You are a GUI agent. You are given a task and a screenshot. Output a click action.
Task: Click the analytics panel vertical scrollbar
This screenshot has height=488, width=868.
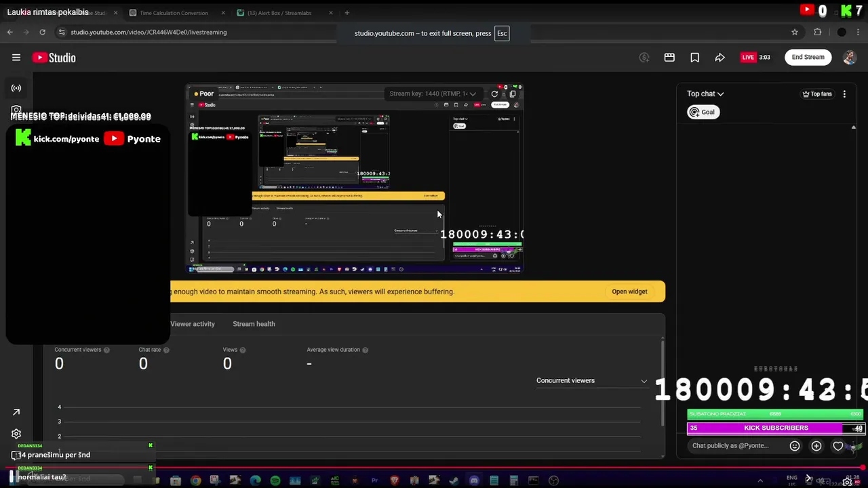(663, 383)
